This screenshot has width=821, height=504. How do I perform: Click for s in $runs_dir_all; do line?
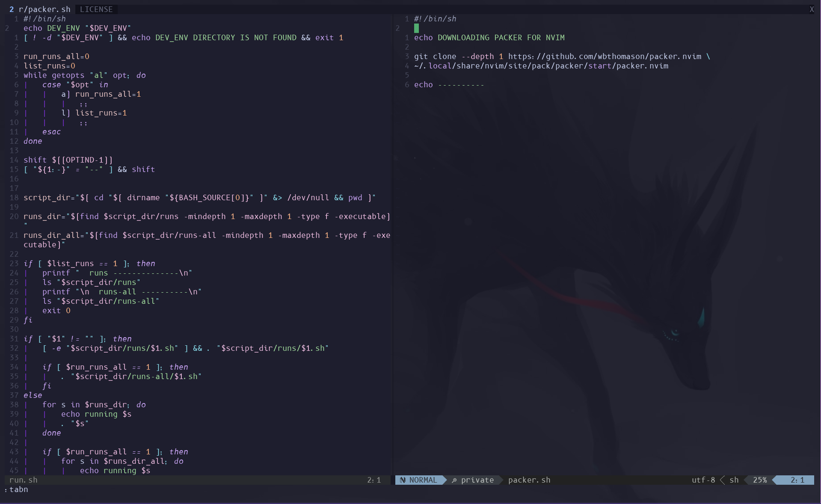[122, 461]
